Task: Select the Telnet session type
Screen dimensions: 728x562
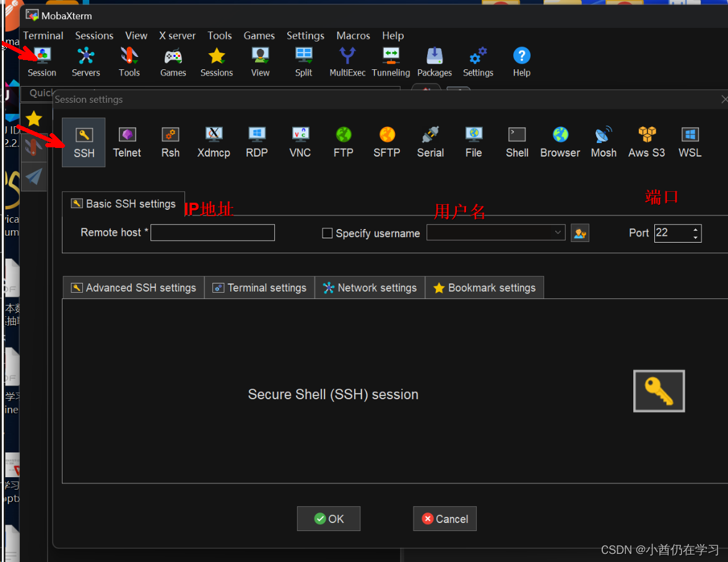Action: tap(127, 142)
